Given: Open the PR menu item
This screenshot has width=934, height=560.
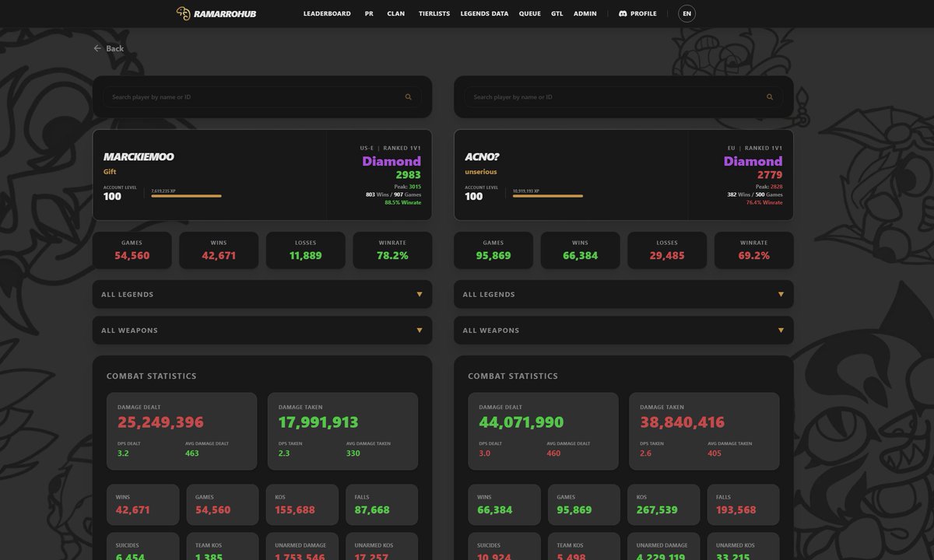Looking at the screenshot, I should (x=369, y=13).
